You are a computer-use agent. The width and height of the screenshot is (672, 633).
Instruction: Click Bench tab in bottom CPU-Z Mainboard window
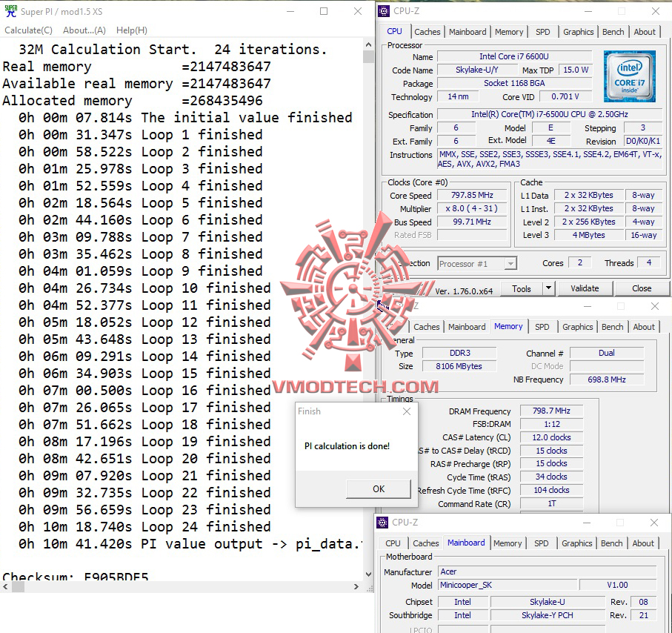point(611,543)
